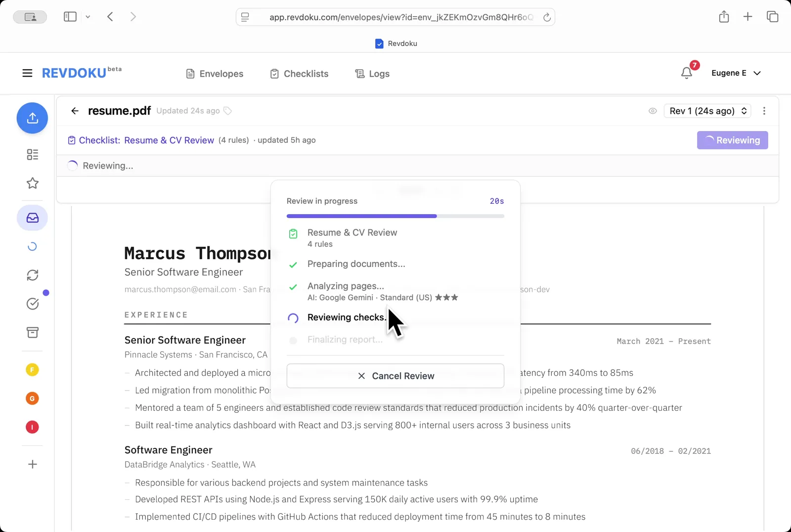Image resolution: width=791 pixels, height=532 pixels.
Task: Open the Resume & CV Review checklist link
Action: coord(169,140)
